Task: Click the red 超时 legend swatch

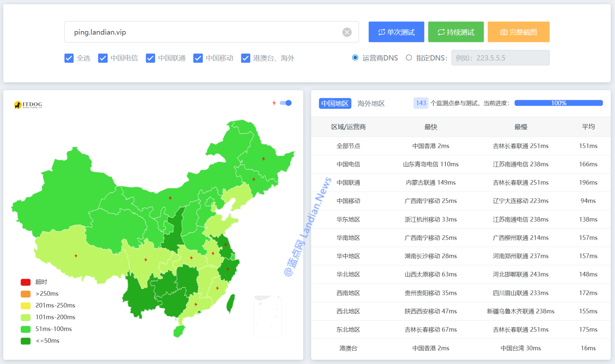Action: [x=25, y=282]
